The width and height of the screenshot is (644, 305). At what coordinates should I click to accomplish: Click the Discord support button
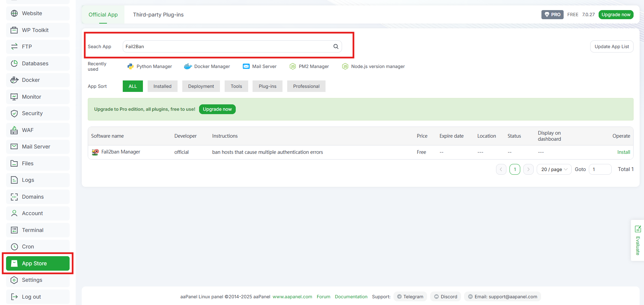(446, 297)
